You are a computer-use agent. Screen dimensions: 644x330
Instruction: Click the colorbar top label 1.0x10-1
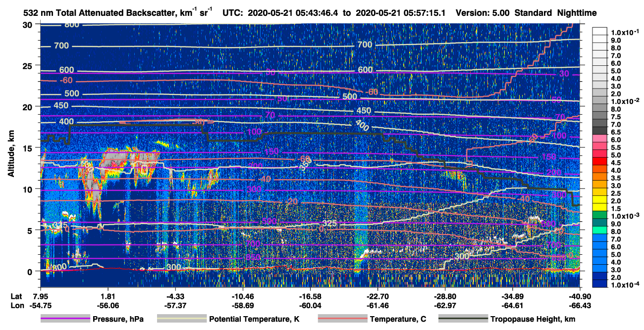tap(625, 32)
